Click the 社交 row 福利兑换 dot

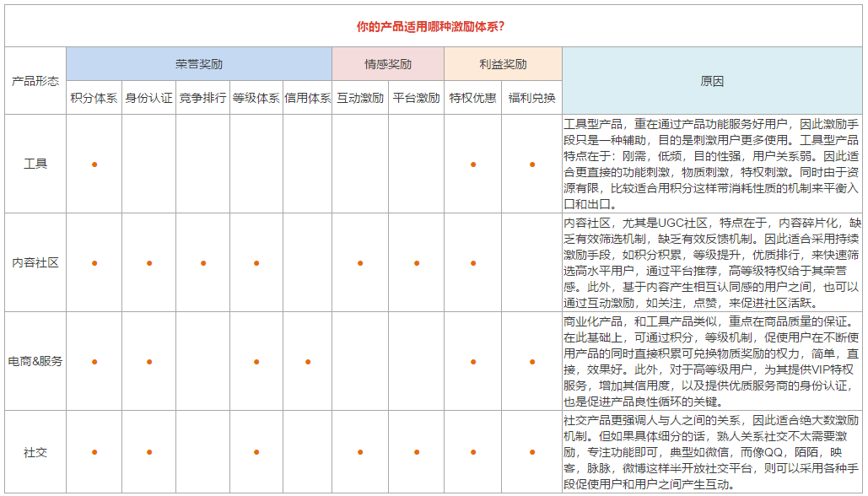[x=532, y=452]
